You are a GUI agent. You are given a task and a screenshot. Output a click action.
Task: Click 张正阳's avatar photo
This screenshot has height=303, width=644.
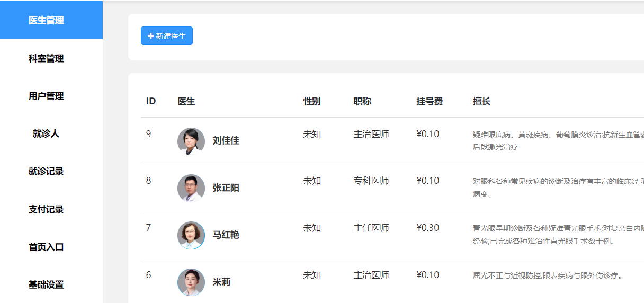(x=191, y=188)
